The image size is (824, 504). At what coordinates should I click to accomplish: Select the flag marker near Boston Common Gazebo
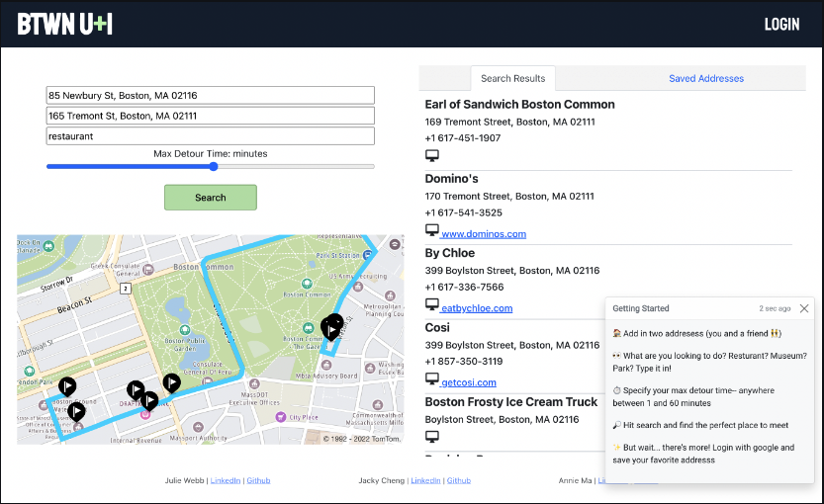click(331, 327)
